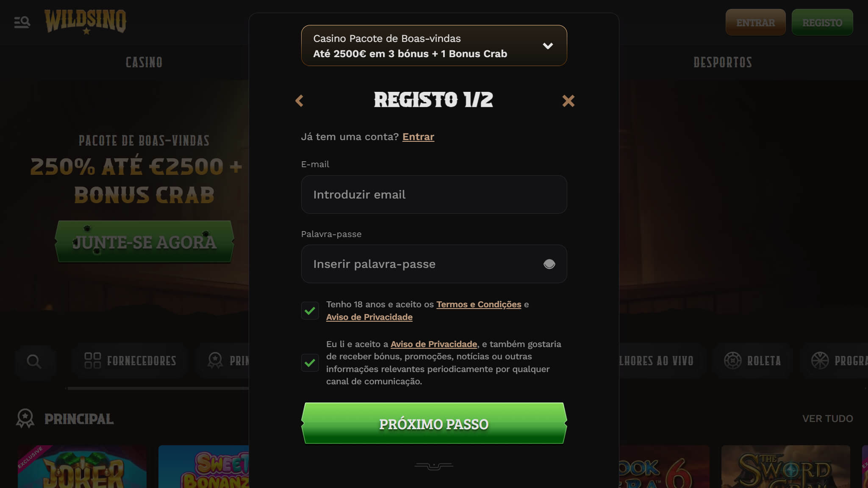Image resolution: width=868 pixels, height=488 pixels.
Task: Select the Roleta category icon
Action: tap(732, 361)
